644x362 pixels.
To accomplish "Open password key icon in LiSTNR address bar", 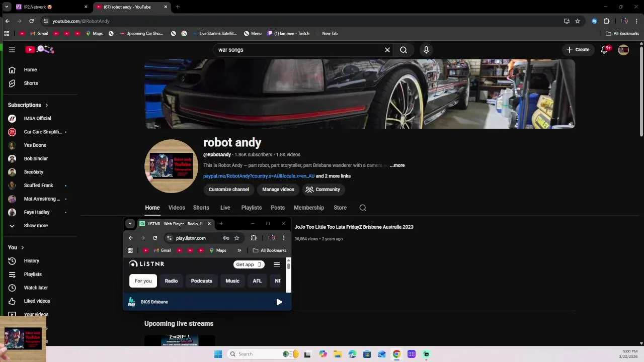I will (x=226, y=238).
